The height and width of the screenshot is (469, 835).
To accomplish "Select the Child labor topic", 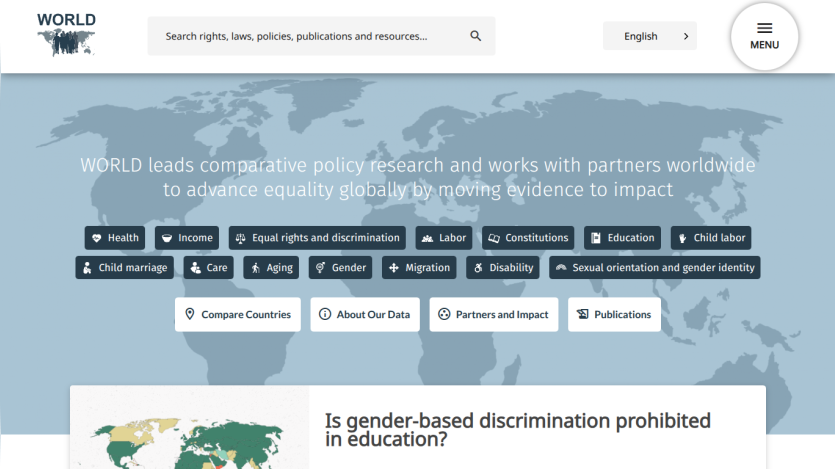I will [711, 238].
